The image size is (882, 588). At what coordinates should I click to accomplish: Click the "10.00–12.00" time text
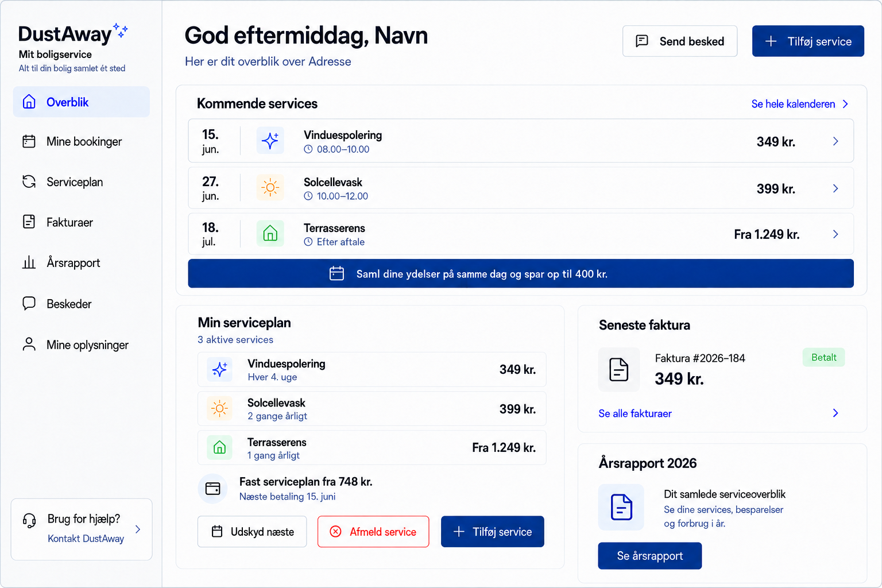[342, 196]
